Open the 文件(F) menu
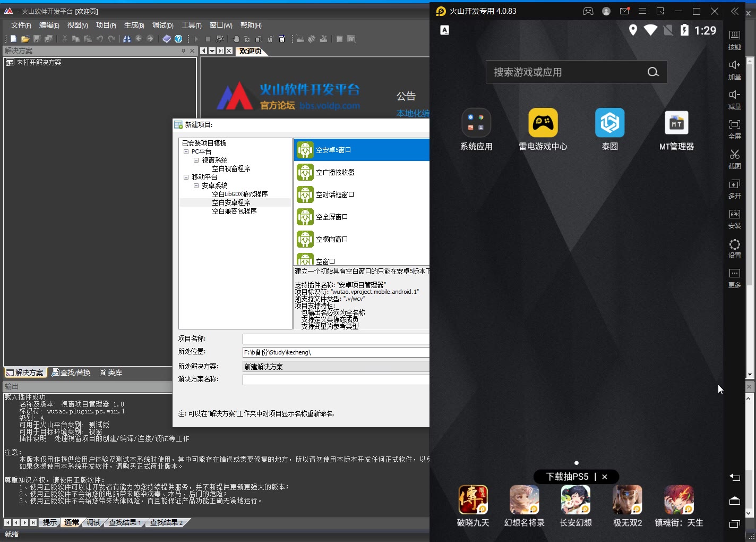The width and height of the screenshot is (756, 542). 21,25
